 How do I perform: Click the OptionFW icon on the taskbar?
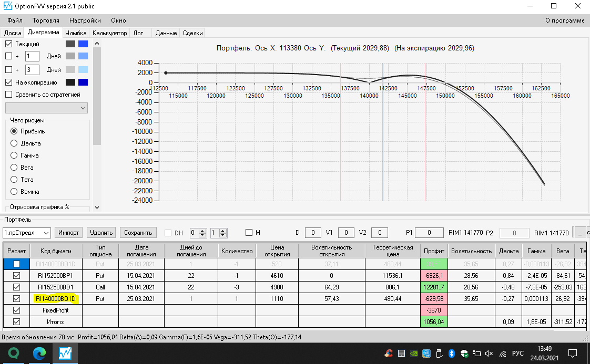point(65,353)
